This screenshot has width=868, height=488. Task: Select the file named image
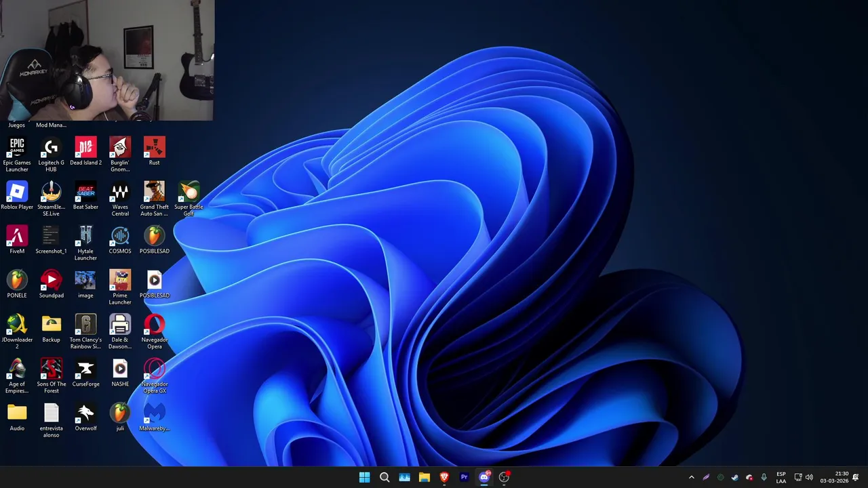[85, 284]
